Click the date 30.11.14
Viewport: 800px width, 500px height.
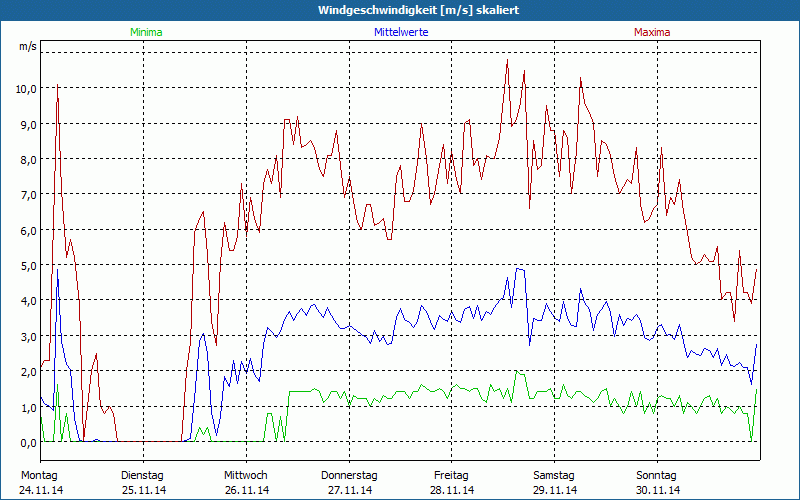658,490
